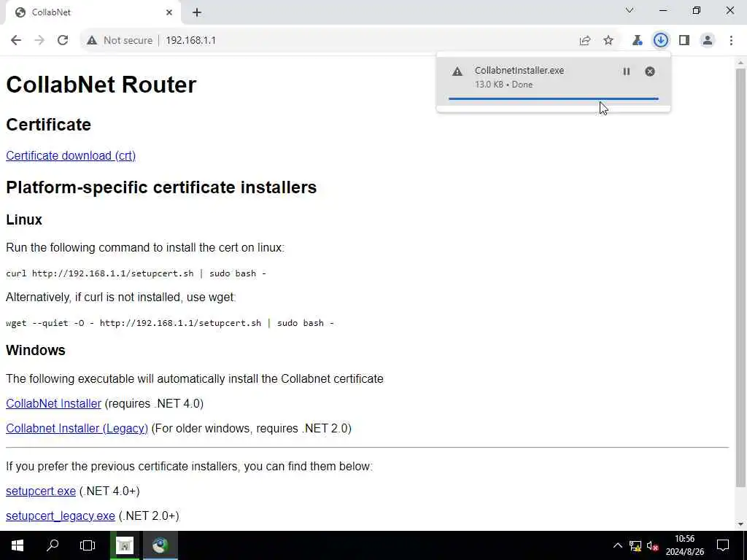Screen dimensions: 747x560
Task: Download setupcert_legacy.exe
Action: (x=60, y=516)
